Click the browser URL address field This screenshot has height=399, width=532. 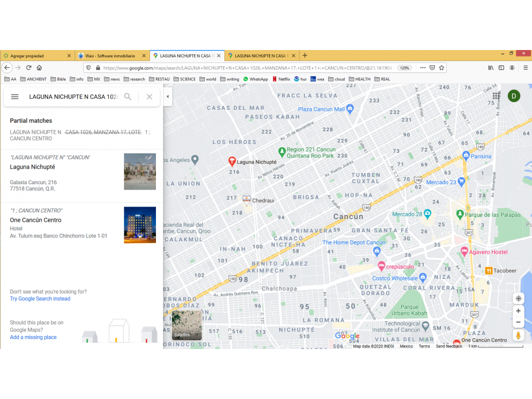tap(248, 68)
